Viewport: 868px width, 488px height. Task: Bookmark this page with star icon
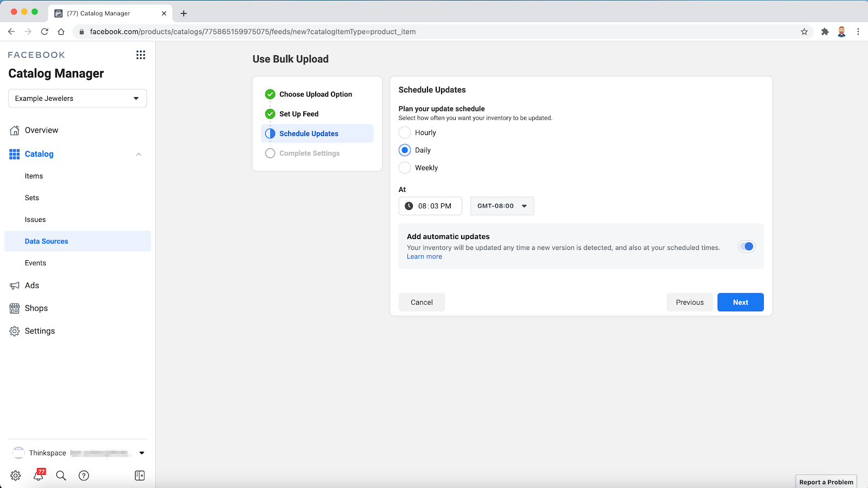point(804,31)
